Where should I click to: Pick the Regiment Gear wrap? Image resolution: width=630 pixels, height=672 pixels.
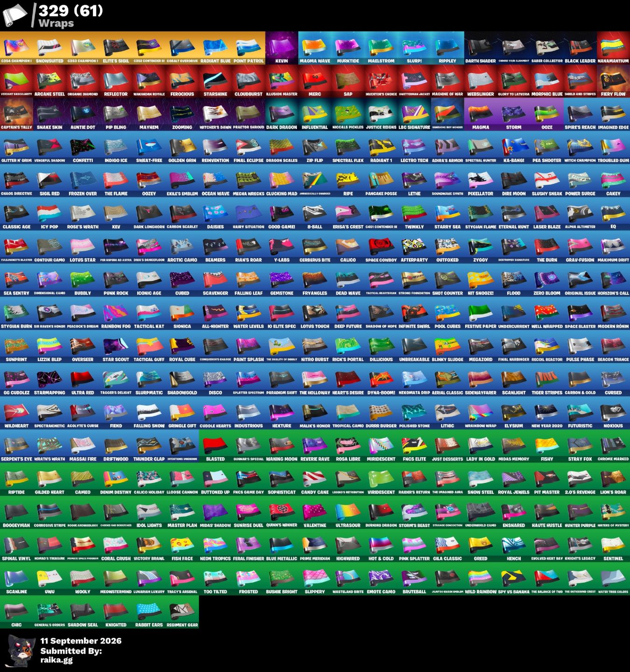coord(182,611)
